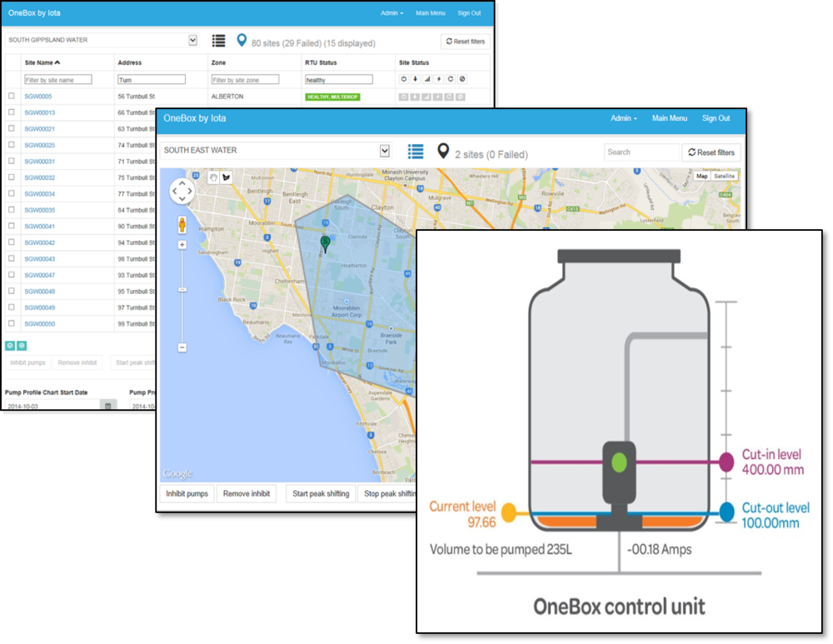Select the hand pan tool on map

pyautogui.click(x=212, y=177)
